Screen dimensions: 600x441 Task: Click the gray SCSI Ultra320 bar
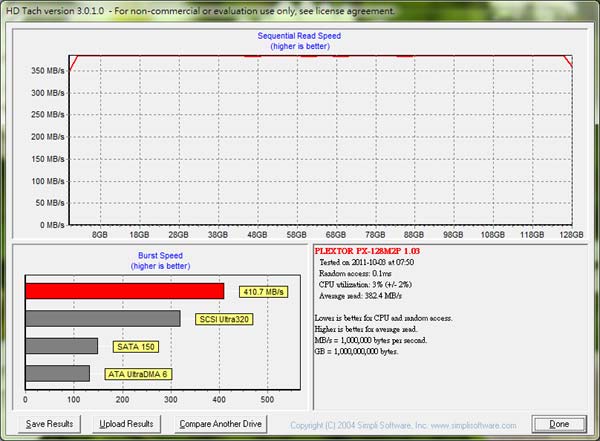103,319
